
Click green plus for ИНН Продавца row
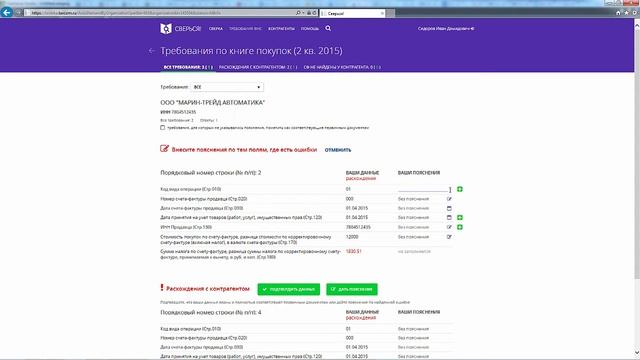460,227
